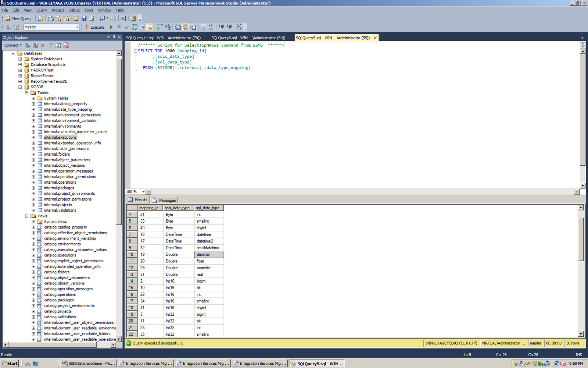Select the internal.data_type_mapping table
Viewport: 588px width, 368px height.
68,109
